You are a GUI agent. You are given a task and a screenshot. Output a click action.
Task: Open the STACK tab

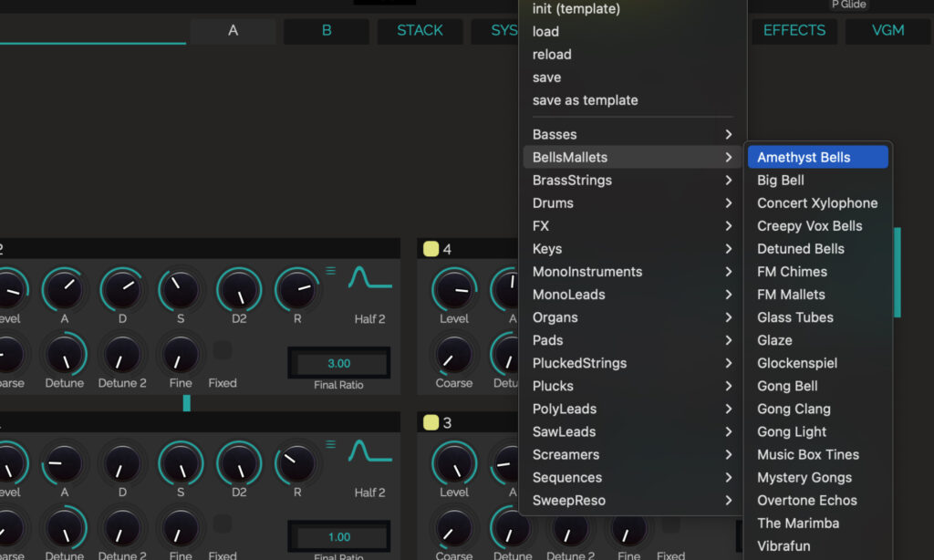(420, 30)
